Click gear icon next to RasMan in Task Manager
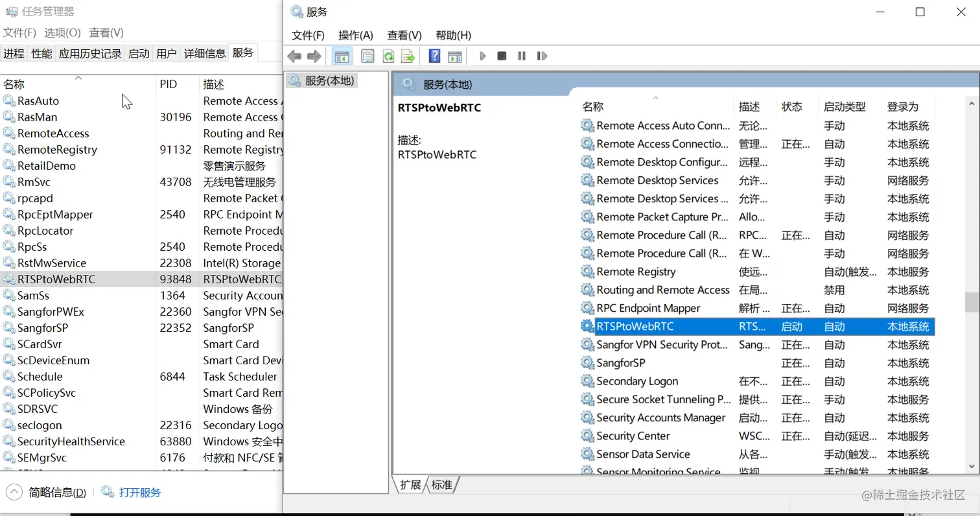The height and width of the screenshot is (516, 980). (8, 117)
